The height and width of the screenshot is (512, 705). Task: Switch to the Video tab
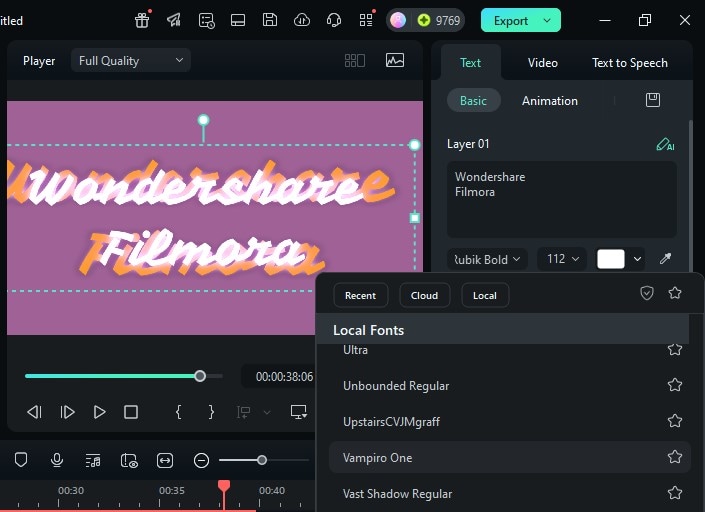click(x=543, y=62)
